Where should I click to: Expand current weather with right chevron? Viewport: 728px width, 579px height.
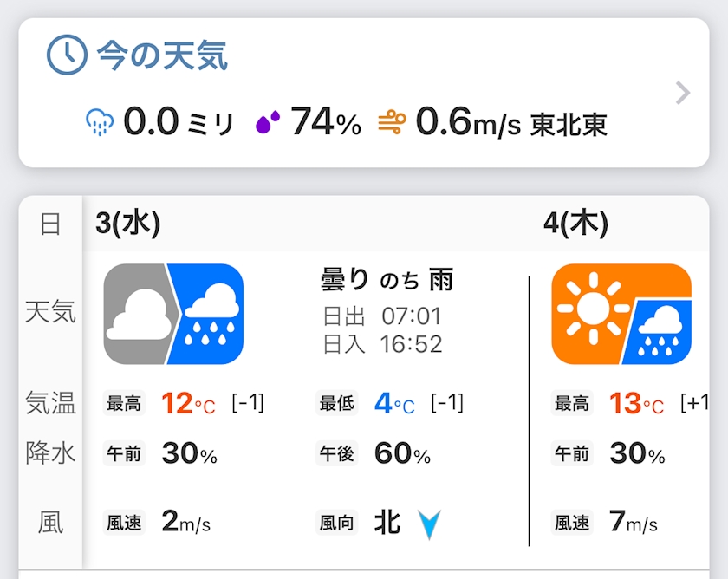click(x=683, y=93)
